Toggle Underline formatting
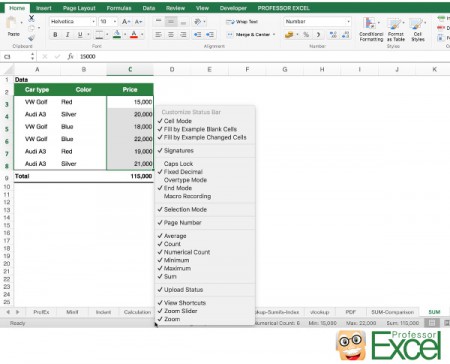Screen dimensions: 450x364 (80, 34)
